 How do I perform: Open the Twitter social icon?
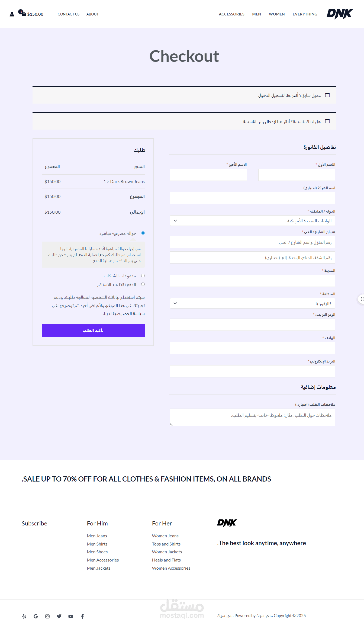pos(59,616)
